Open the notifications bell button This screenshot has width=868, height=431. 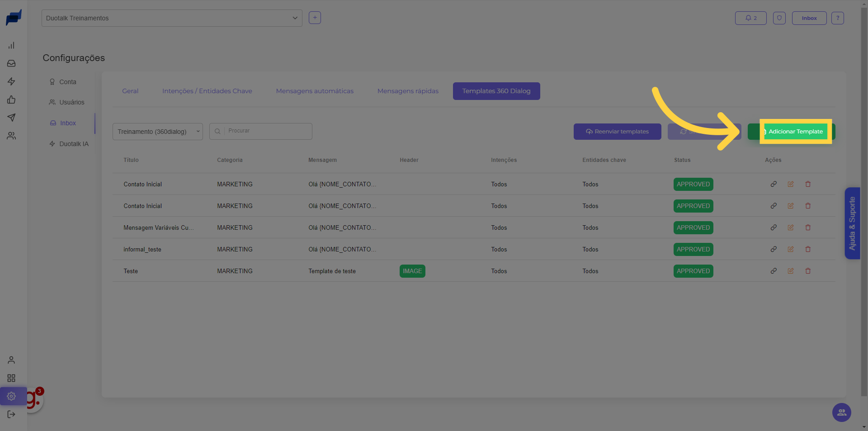(750, 18)
